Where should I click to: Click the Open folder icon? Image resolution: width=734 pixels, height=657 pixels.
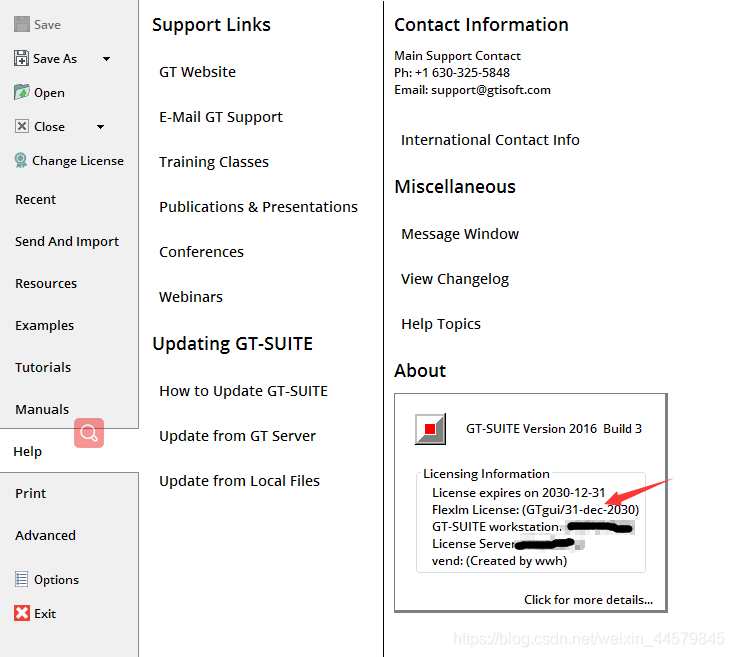pos(22,92)
